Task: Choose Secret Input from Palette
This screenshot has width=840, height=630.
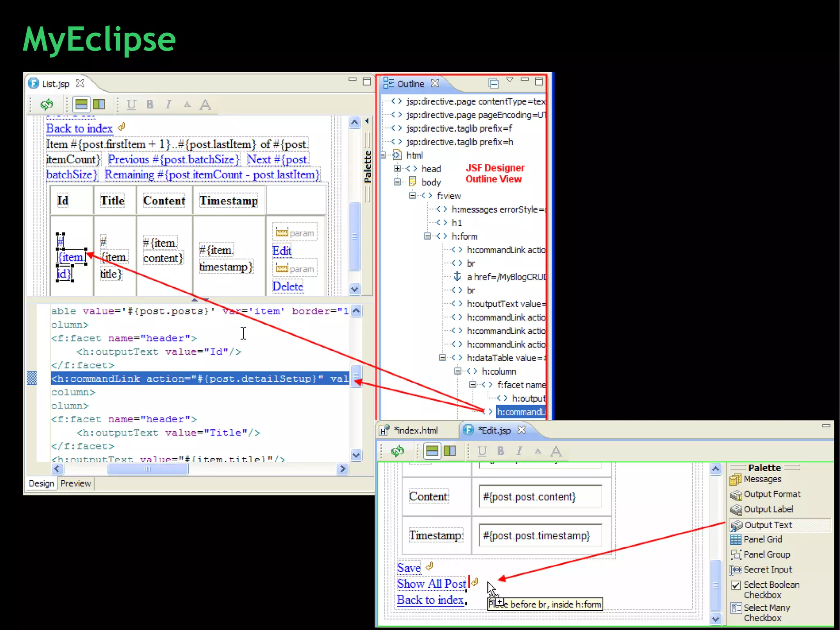Action: coord(767,569)
